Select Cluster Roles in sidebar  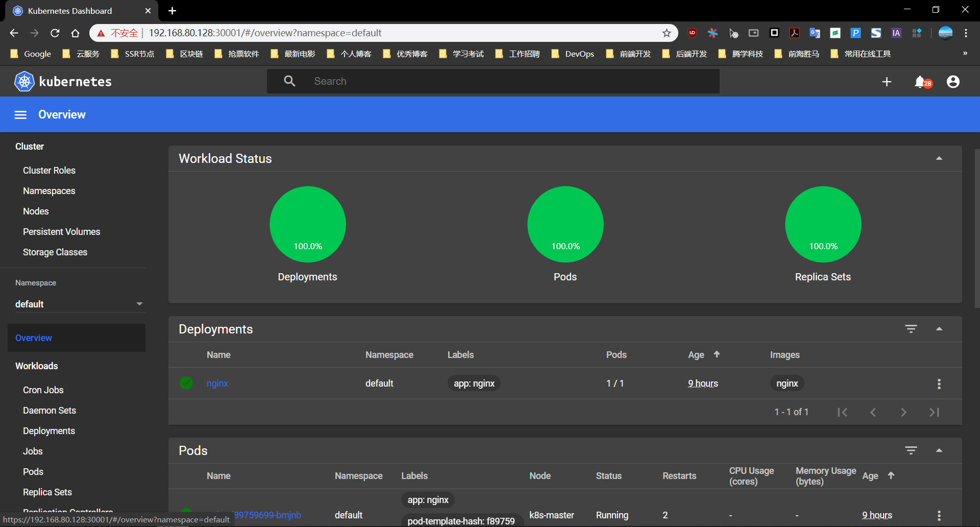click(49, 171)
